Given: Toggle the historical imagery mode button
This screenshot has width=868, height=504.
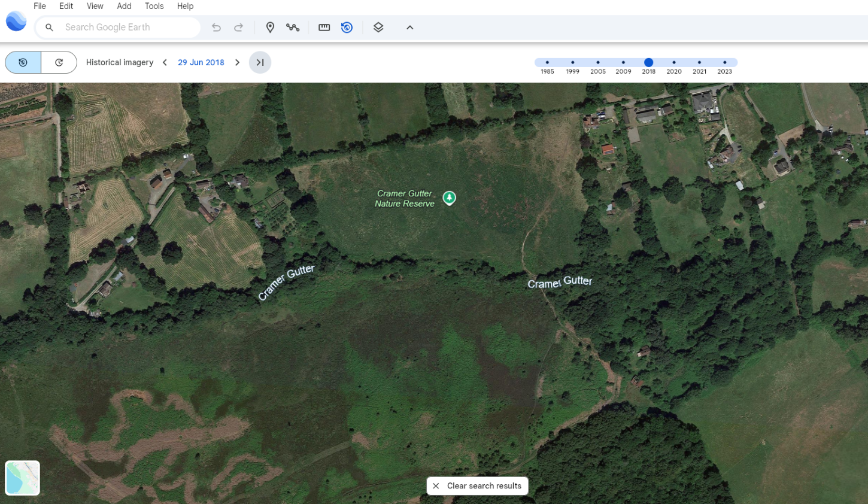Looking at the screenshot, I should coord(23,62).
